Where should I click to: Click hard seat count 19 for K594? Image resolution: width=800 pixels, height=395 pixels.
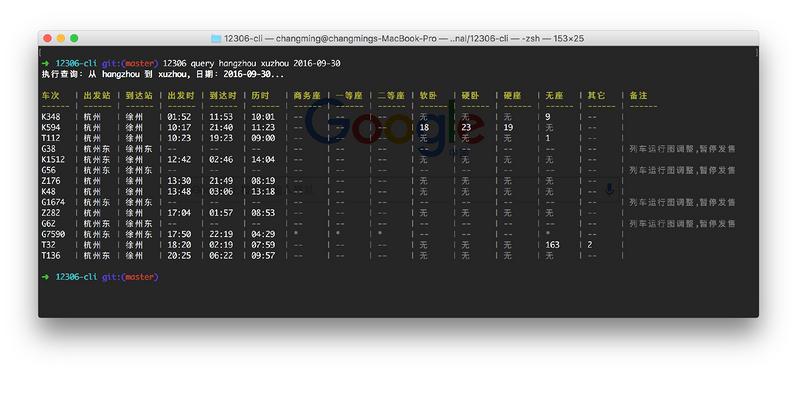point(508,128)
